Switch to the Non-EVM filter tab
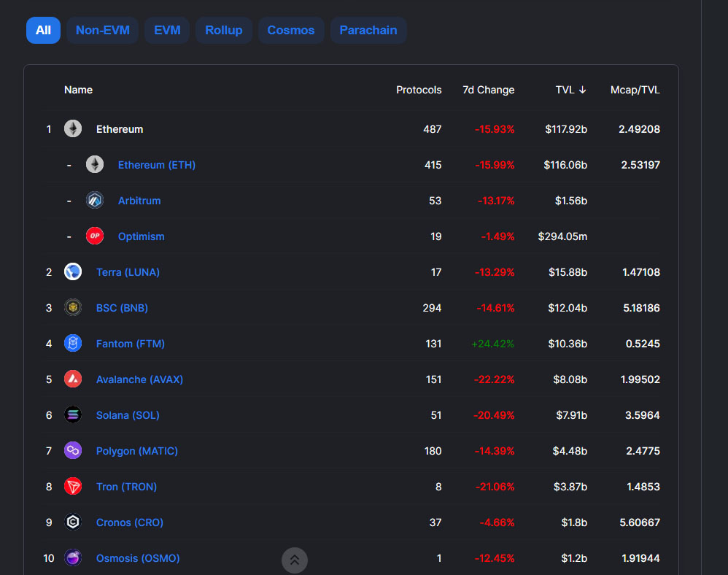This screenshot has width=728, height=575. click(x=103, y=30)
